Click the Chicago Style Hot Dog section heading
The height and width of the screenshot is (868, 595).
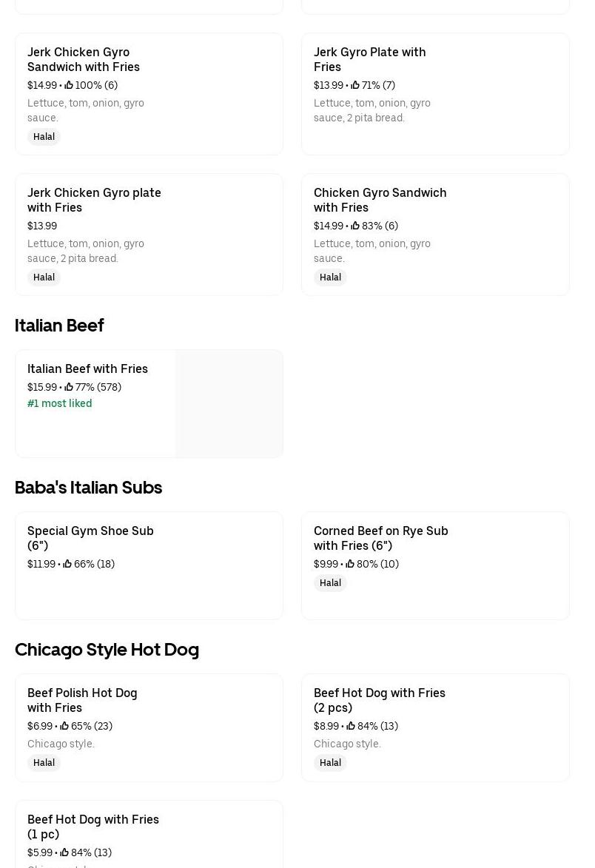(107, 649)
